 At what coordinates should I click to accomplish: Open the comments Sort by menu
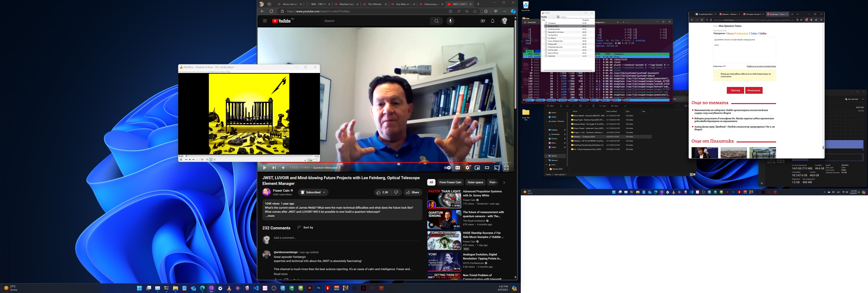tap(305, 228)
